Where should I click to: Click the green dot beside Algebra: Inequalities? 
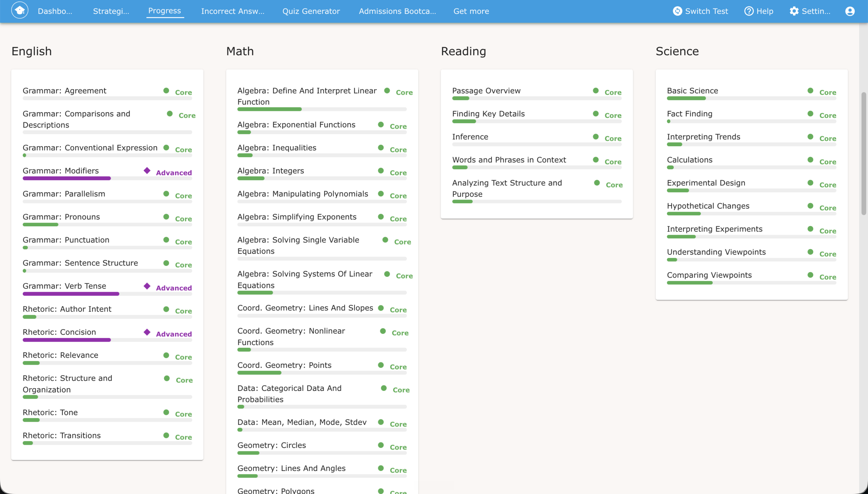(381, 148)
